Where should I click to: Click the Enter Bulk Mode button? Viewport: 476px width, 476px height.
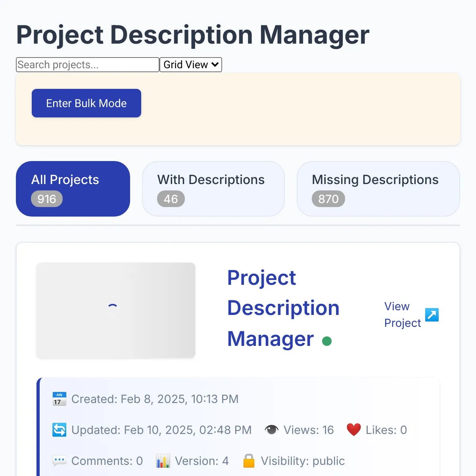[86, 103]
